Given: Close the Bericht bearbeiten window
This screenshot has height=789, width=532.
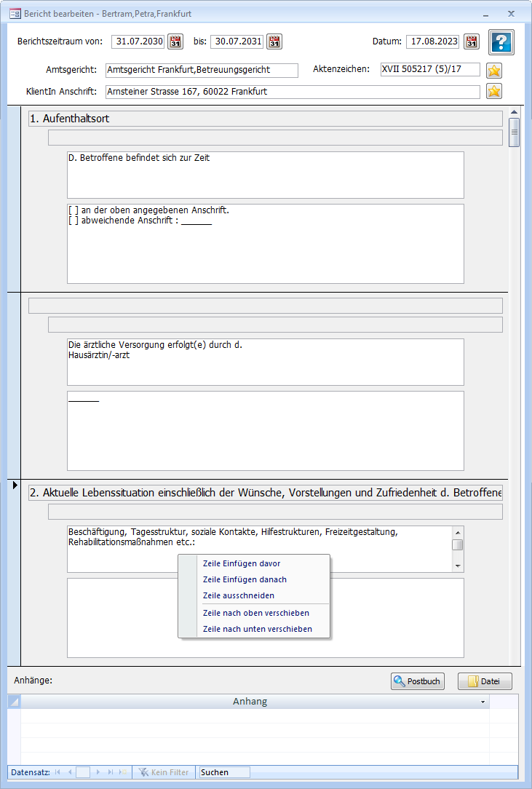Looking at the screenshot, I should [x=511, y=14].
